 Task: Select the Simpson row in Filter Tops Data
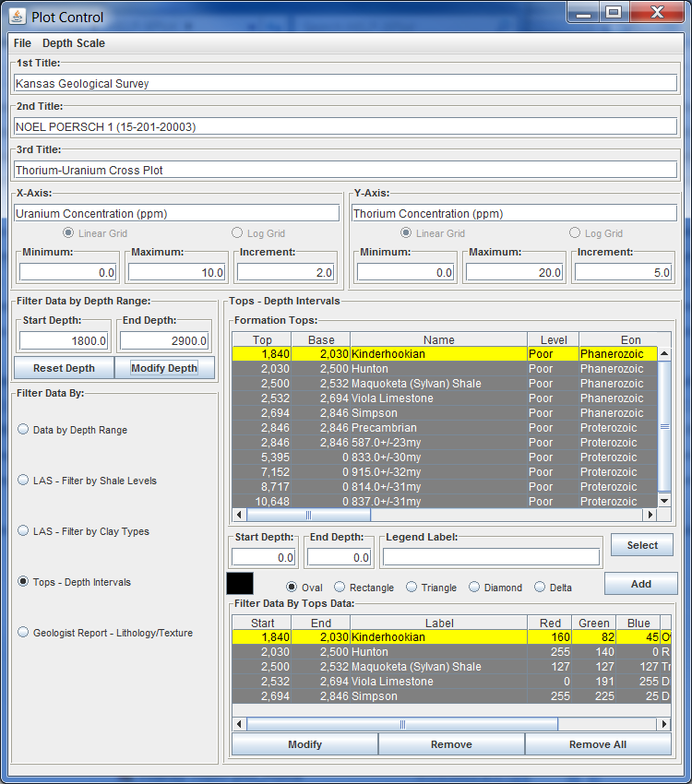[x=451, y=696]
